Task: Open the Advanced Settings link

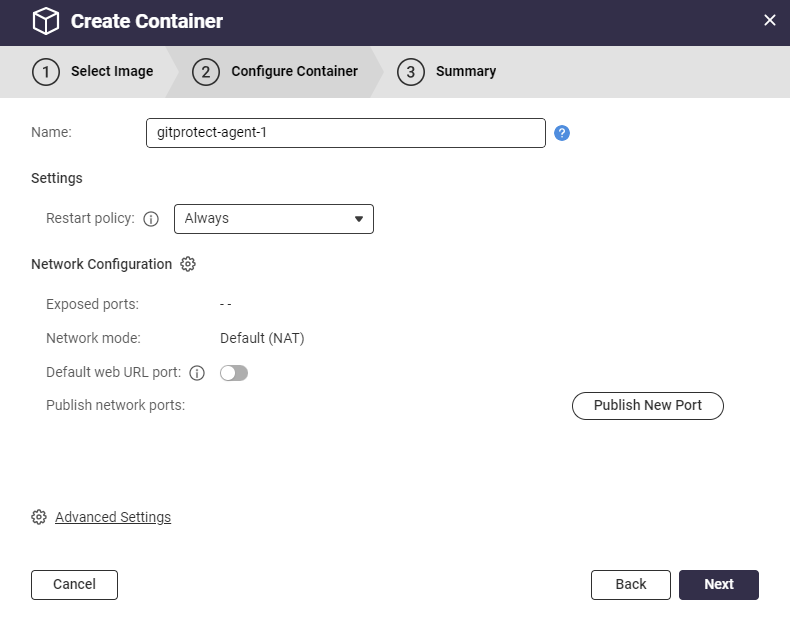Action: pyautogui.click(x=113, y=517)
